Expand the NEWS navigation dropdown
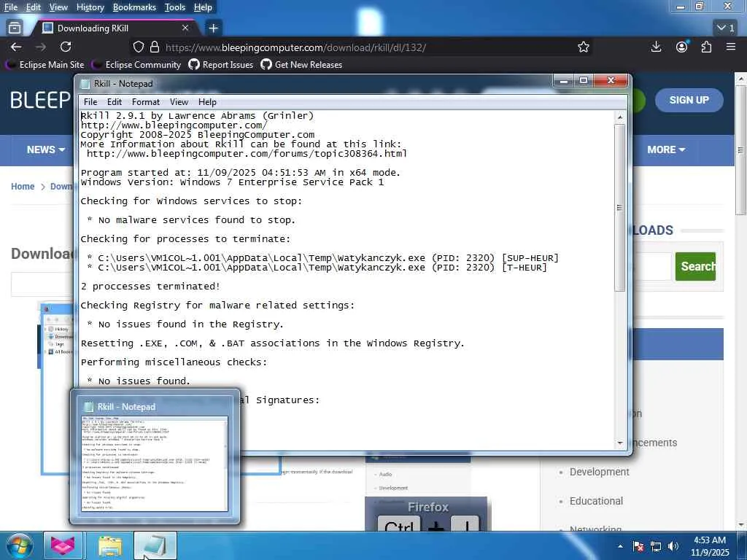The width and height of the screenshot is (747, 560). pos(46,149)
